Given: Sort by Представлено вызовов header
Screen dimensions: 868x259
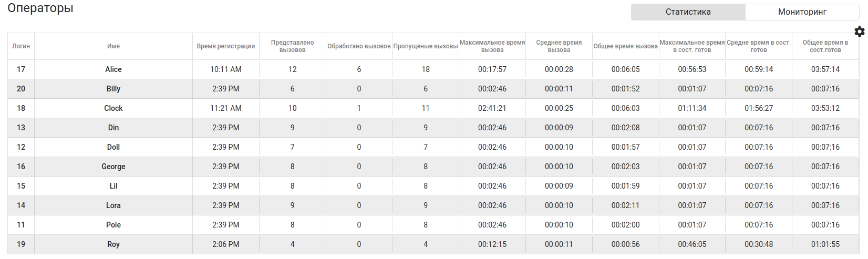Looking at the screenshot, I should tap(292, 46).
